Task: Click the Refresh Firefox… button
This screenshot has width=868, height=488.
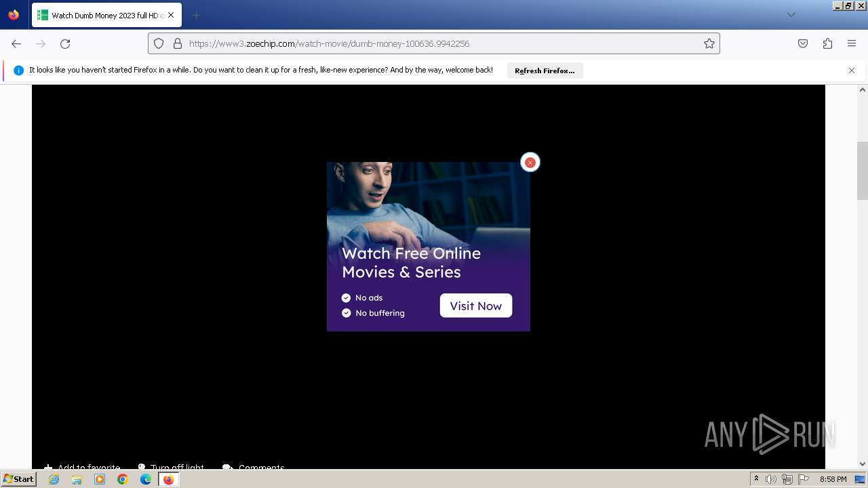Action: (545, 70)
